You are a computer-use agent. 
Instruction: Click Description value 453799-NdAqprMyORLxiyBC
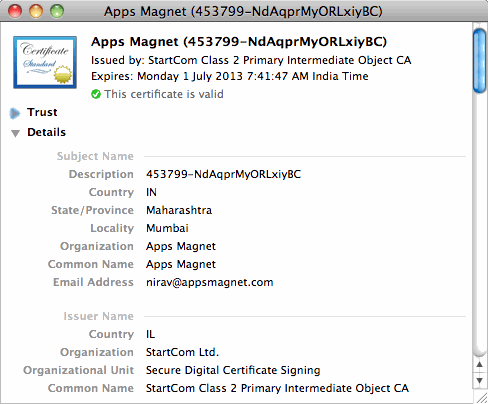pos(223,174)
